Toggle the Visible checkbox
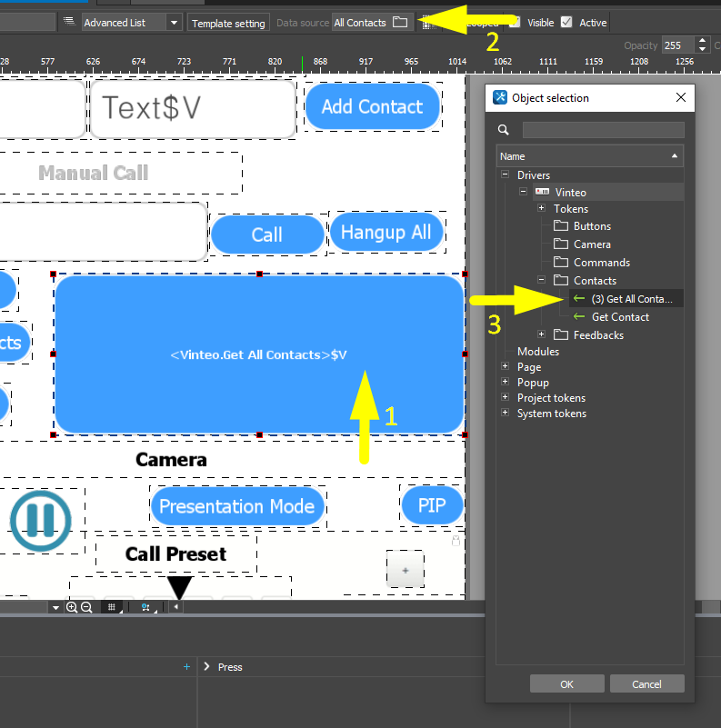Viewport: 721px width, 728px height. click(x=515, y=23)
